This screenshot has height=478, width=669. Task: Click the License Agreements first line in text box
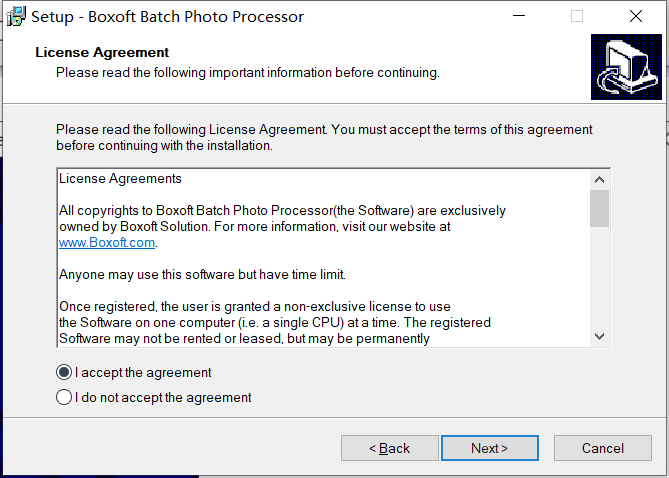tap(120, 178)
